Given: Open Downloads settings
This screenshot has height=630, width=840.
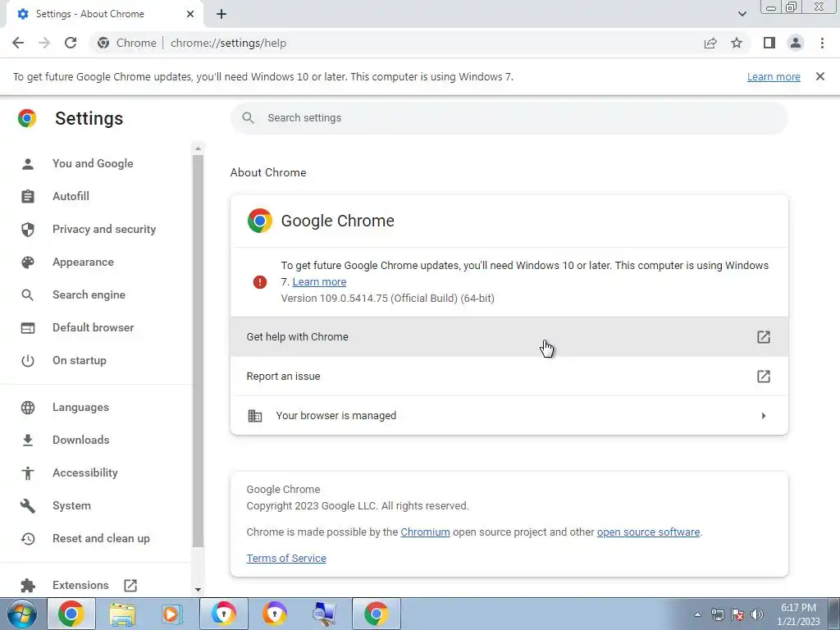Looking at the screenshot, I should point(81,440).
